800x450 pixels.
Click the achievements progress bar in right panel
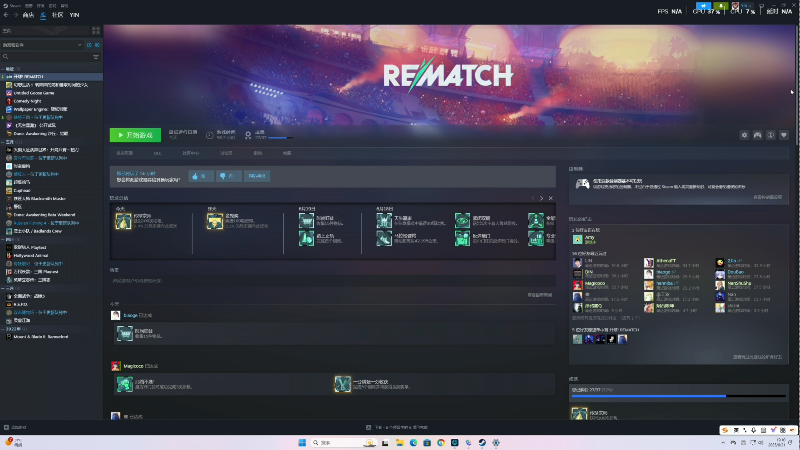point(679,396)
